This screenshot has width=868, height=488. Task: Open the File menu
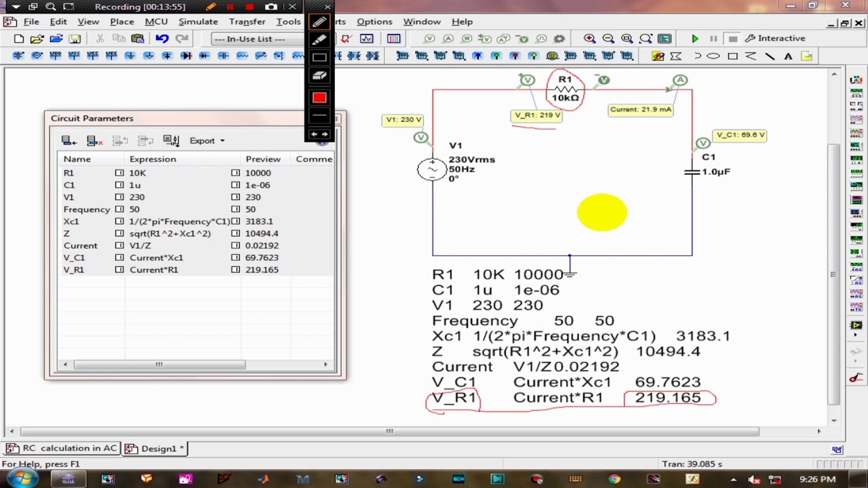tap(31, 22)
